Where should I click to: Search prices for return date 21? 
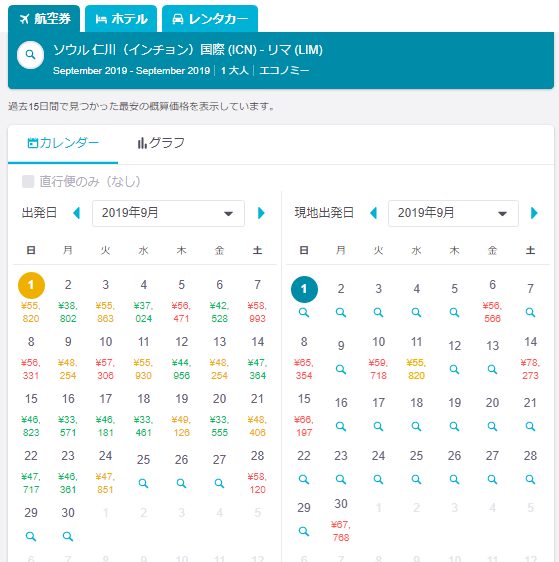530,427
